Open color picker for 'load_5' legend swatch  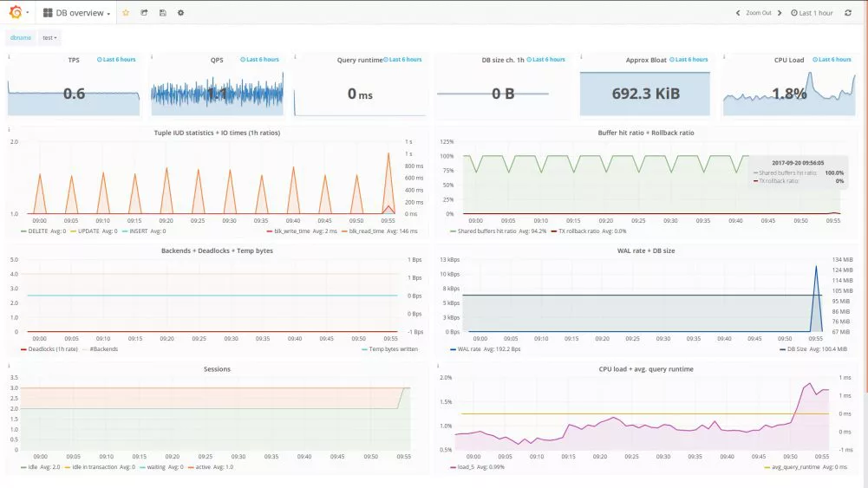pyautogui.click(x=453, y=467)
